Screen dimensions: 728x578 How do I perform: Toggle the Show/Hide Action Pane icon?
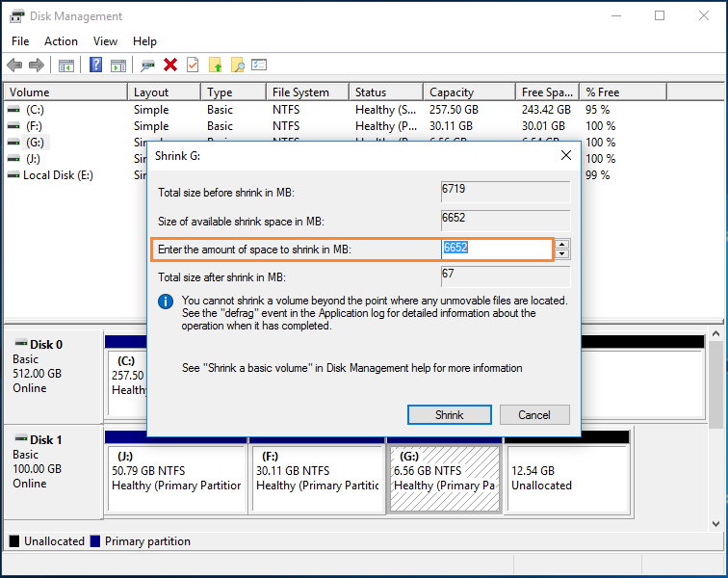click(118, 66)
